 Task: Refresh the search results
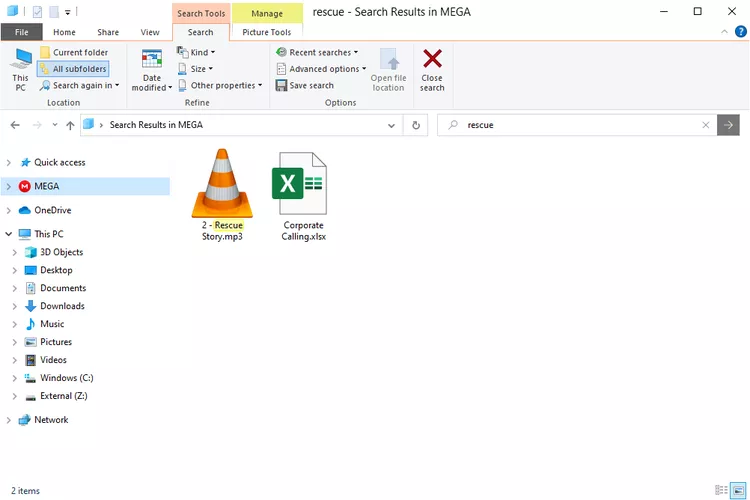coord(416,125)
